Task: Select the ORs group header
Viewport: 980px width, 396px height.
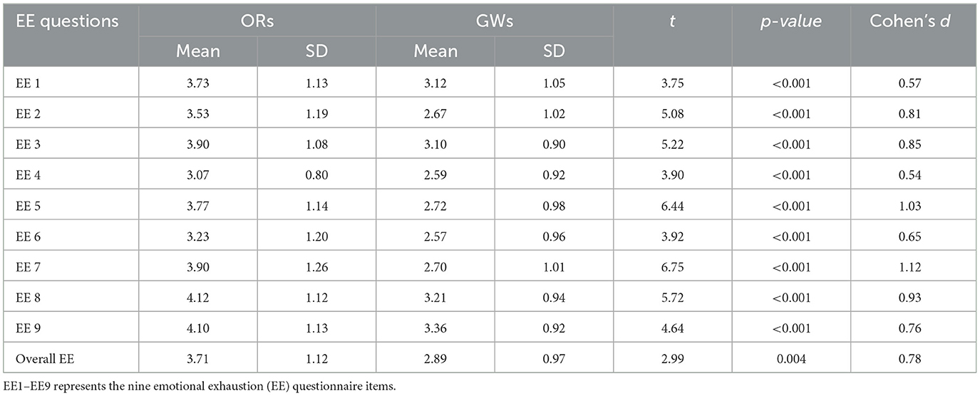Action: (x=257, y=21)
